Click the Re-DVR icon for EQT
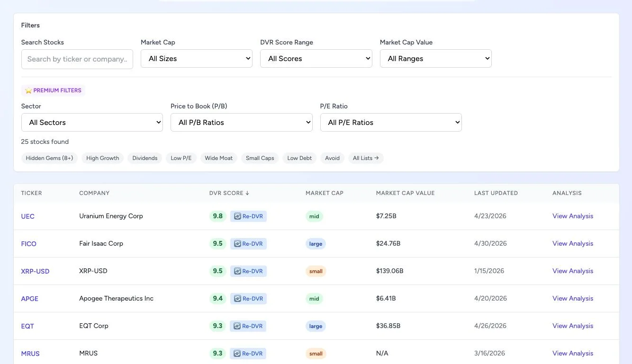 coord(237,326)
